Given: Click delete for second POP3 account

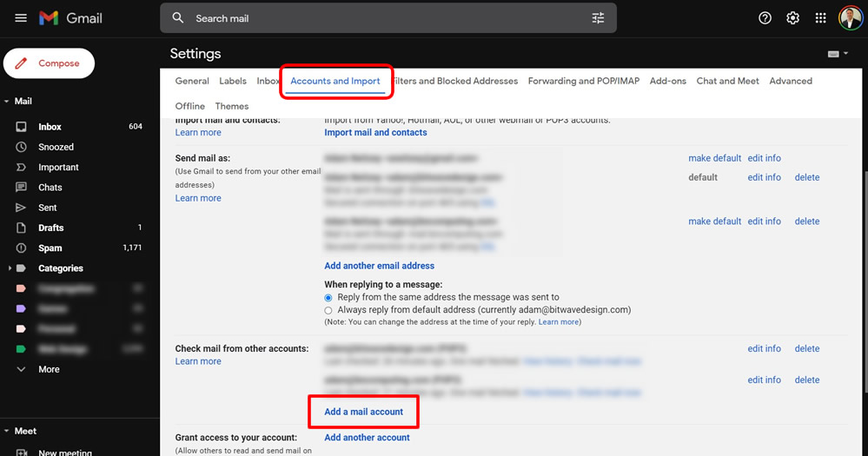Looking at the screenshot, I should (x=807, y=380).
